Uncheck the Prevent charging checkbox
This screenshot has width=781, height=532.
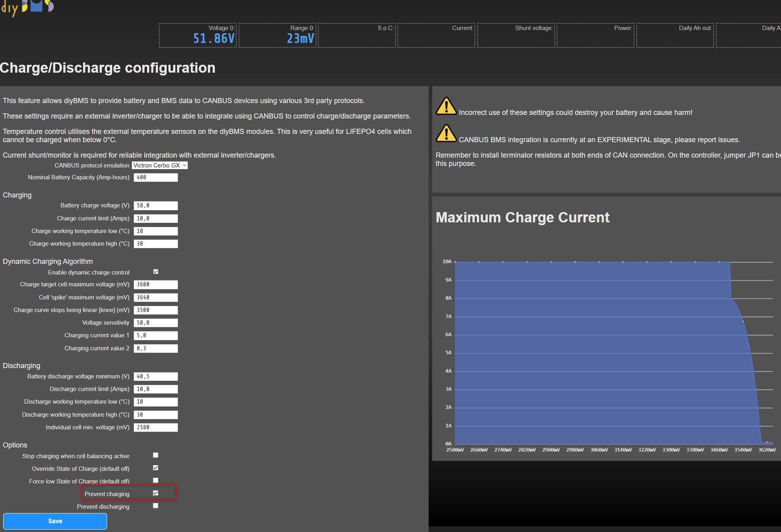[x=156, y=493]
